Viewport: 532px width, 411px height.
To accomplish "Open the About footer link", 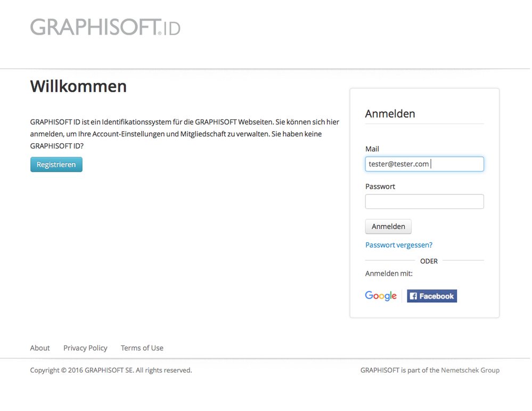I will [x=40, y=348].
